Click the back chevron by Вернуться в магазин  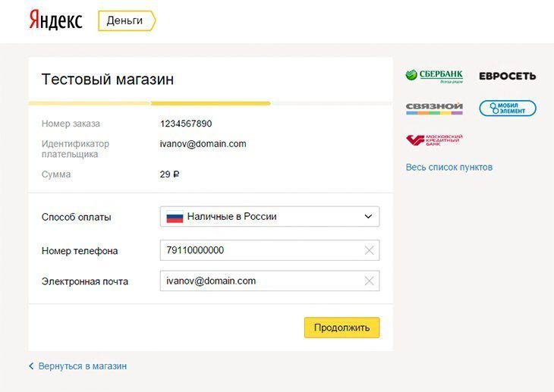click(x=31, y=366)
